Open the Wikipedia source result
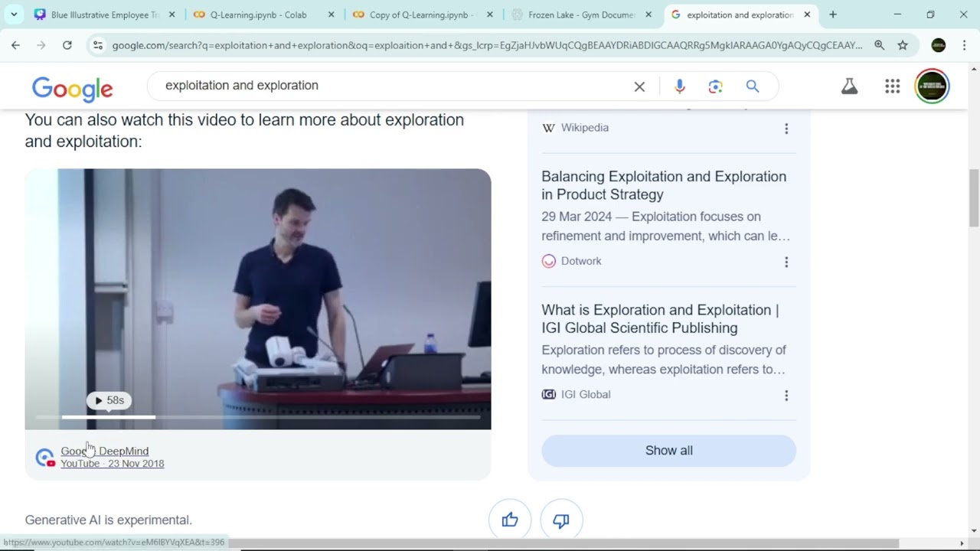 tap(585, 128)
